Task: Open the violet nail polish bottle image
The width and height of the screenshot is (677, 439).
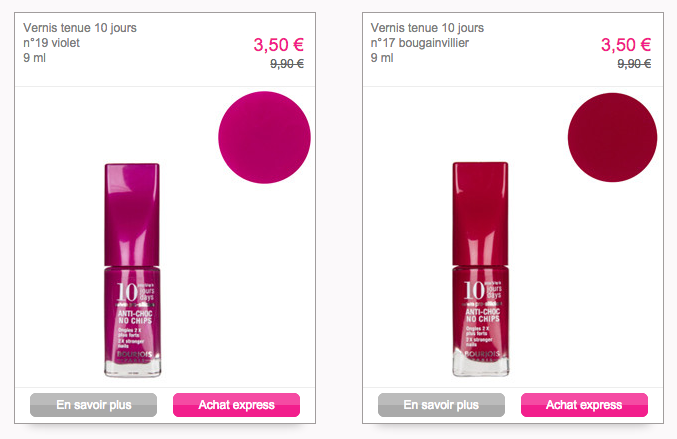Action: pos(132,270)
